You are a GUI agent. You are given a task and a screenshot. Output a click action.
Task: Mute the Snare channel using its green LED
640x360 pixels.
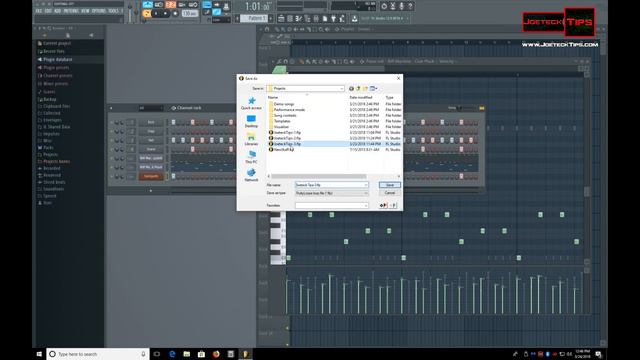point(111,149)
